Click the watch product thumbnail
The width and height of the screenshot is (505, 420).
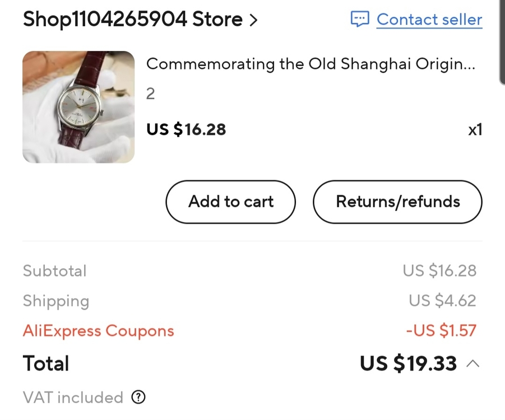coord(78,106)
